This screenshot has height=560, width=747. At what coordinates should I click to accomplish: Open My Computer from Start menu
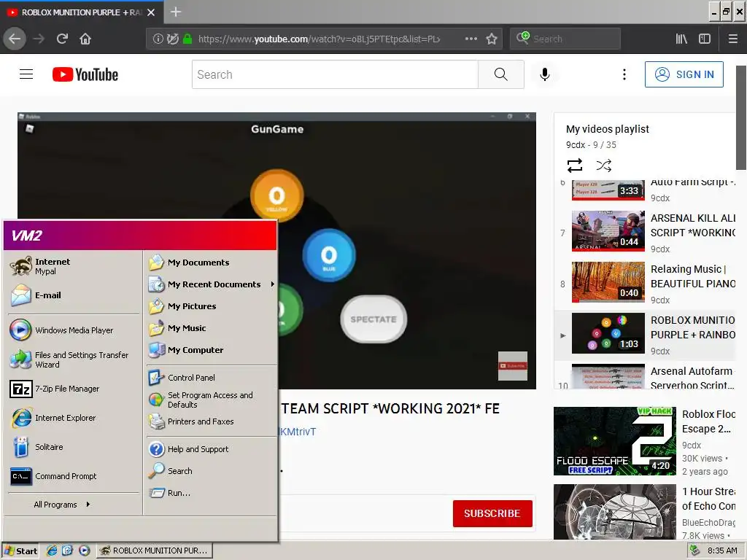pyautogui.click(x=211, y=350)
